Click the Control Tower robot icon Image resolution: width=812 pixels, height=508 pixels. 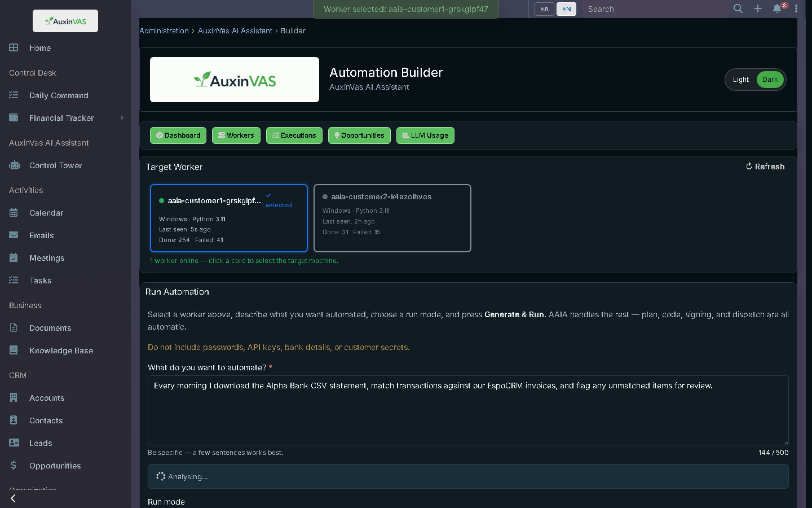[x=15, y=165]
